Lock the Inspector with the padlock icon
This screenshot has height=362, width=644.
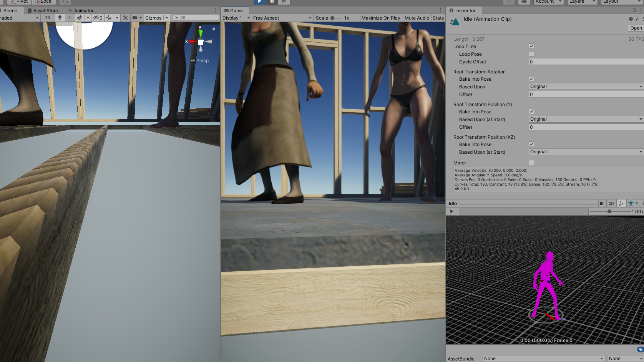(634, 10)
